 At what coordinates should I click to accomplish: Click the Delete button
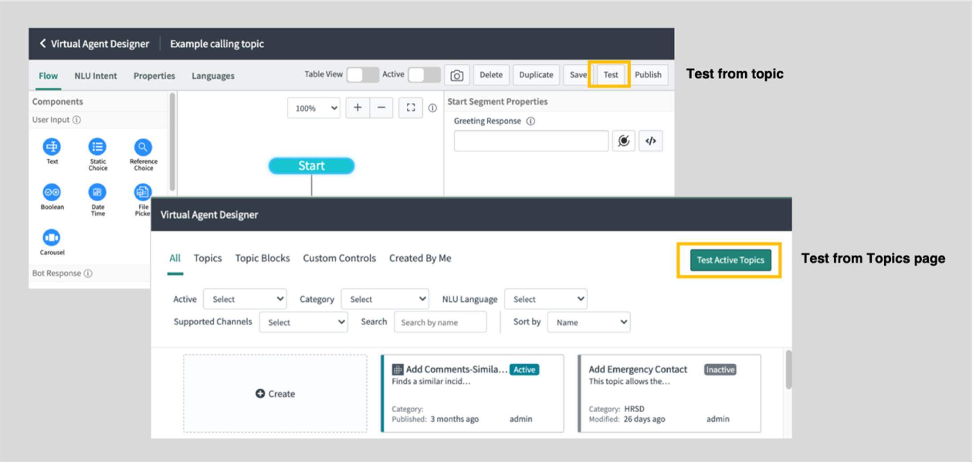click(x=491, y=75)
